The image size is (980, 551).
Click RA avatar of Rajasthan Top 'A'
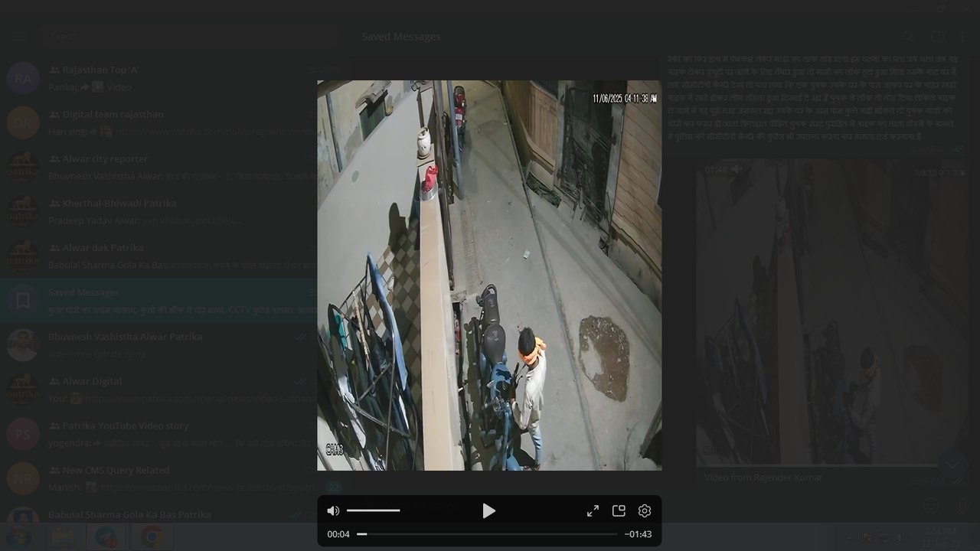click(23, 78)
